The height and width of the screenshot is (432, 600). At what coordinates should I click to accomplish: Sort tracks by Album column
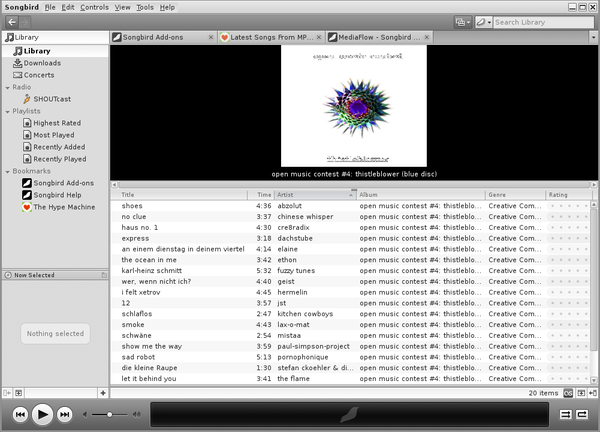point(421,195)
